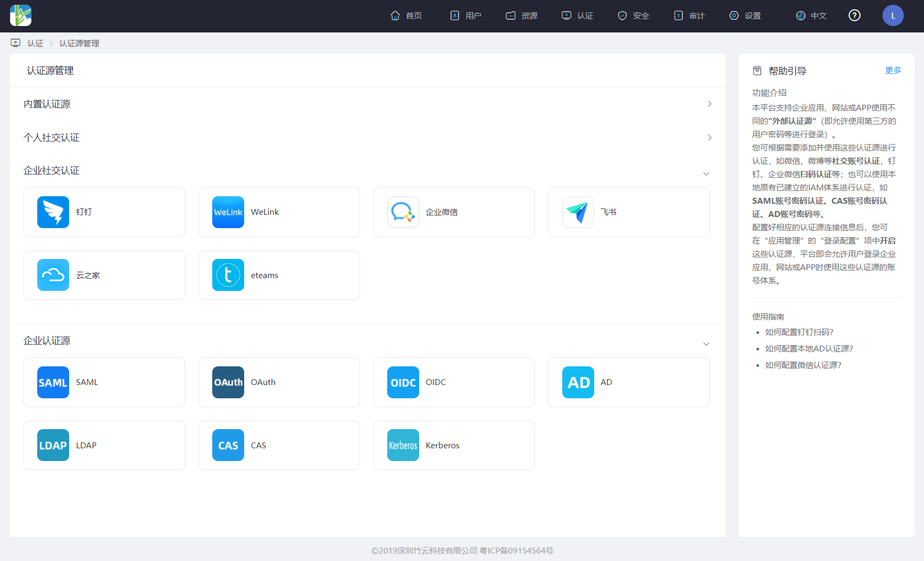Click the 认证 breadcrumb link

click(36, 44)
